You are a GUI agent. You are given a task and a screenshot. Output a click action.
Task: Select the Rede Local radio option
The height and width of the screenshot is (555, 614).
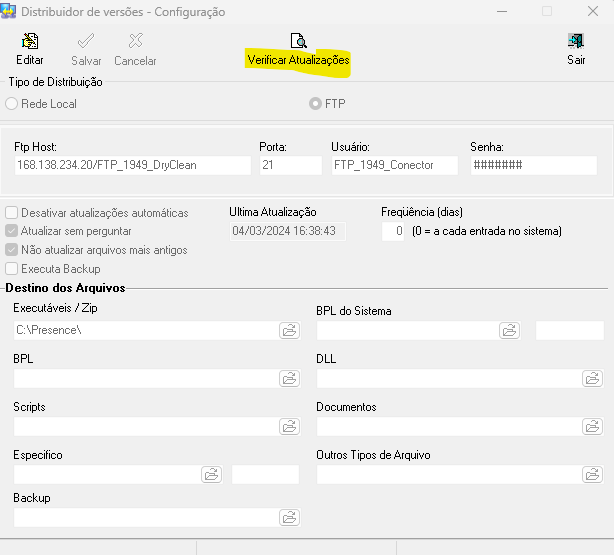pos(12,104)
